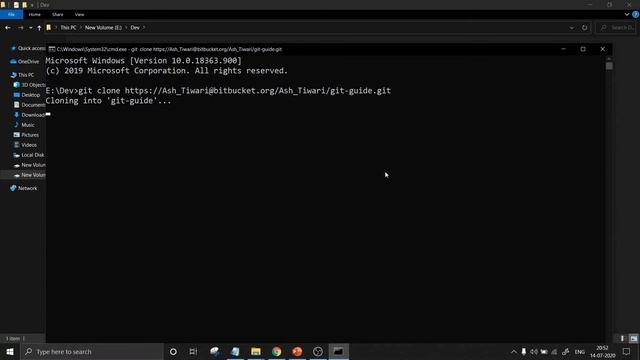Viewport: 640px width, 360px height.
Task: Open Pictures folder in sidebar
Action: coord(26,135)
